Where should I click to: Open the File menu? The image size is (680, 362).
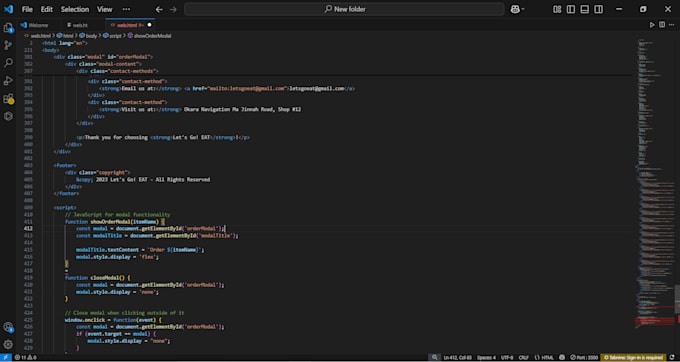coord(27,9)
